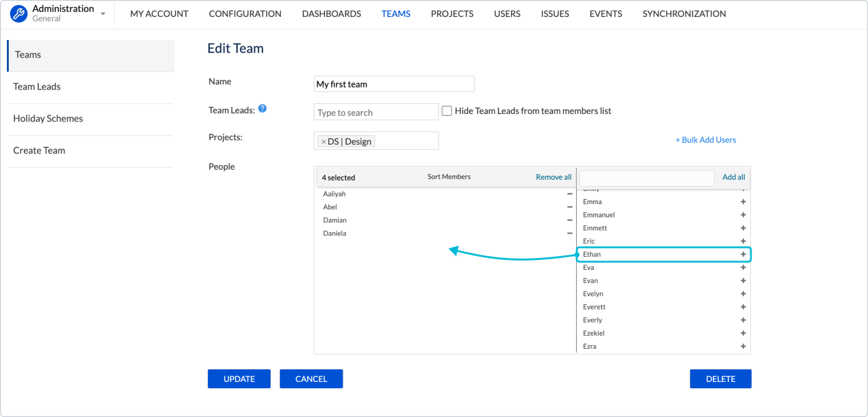Click the Bulk Add Users link
Viewport: 868px width, 417px height.
pos(705,140)
